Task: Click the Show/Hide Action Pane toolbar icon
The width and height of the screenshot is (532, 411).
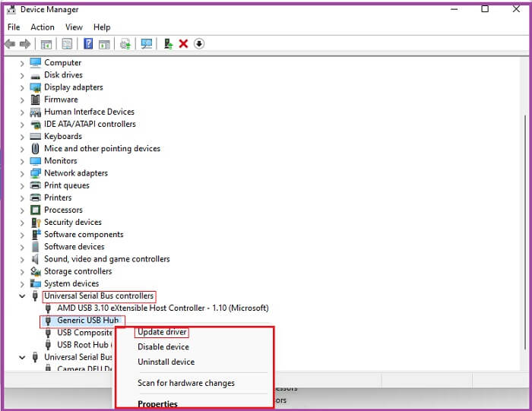Action: tap(104, 44)
